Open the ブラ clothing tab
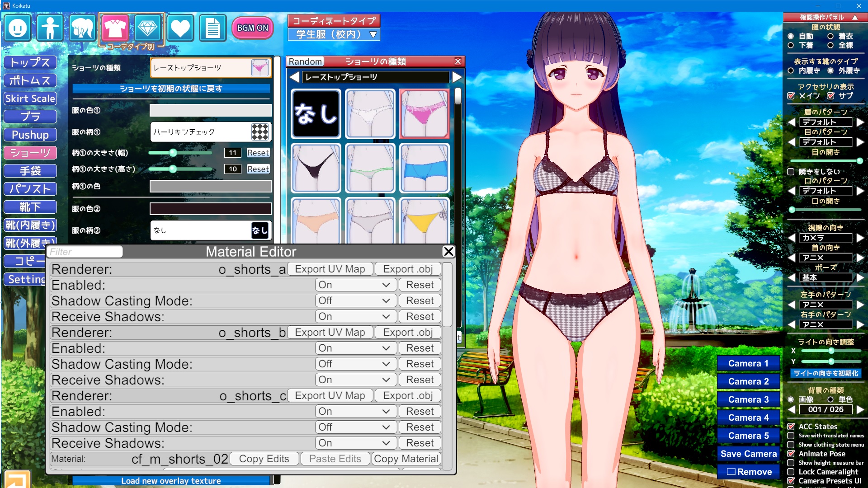This screenshot has height=488, width=868. click(x=30, y=117)
